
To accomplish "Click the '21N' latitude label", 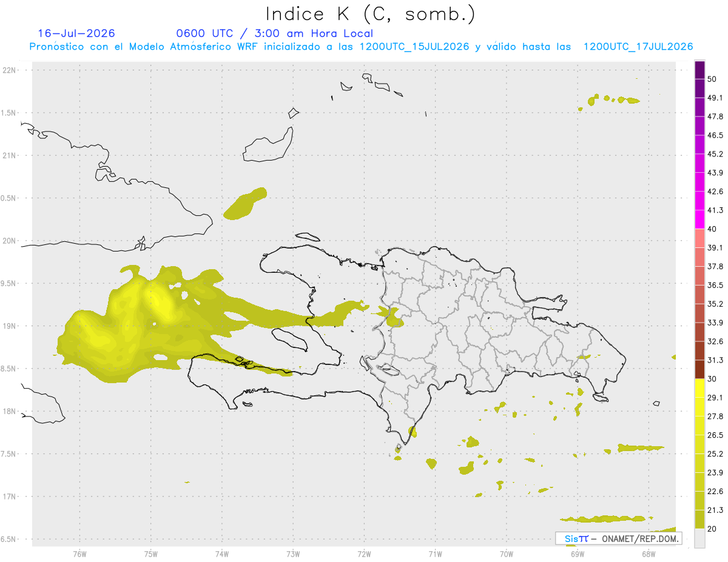I will pos(8,155).
